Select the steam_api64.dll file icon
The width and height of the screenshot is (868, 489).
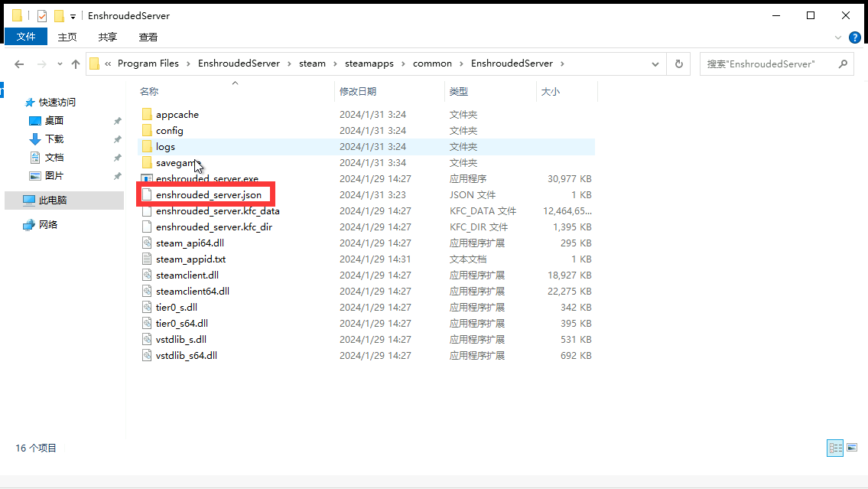click(147, 243)
